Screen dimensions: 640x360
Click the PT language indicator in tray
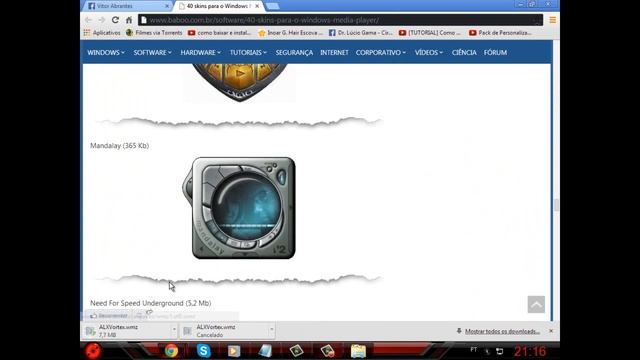point(473,350)
